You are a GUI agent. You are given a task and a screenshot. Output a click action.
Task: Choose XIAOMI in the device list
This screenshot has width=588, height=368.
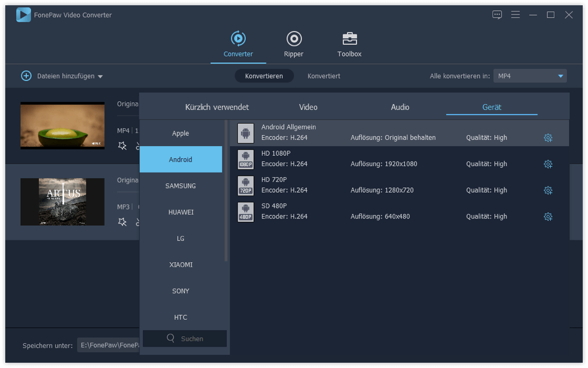click(181, 264)
